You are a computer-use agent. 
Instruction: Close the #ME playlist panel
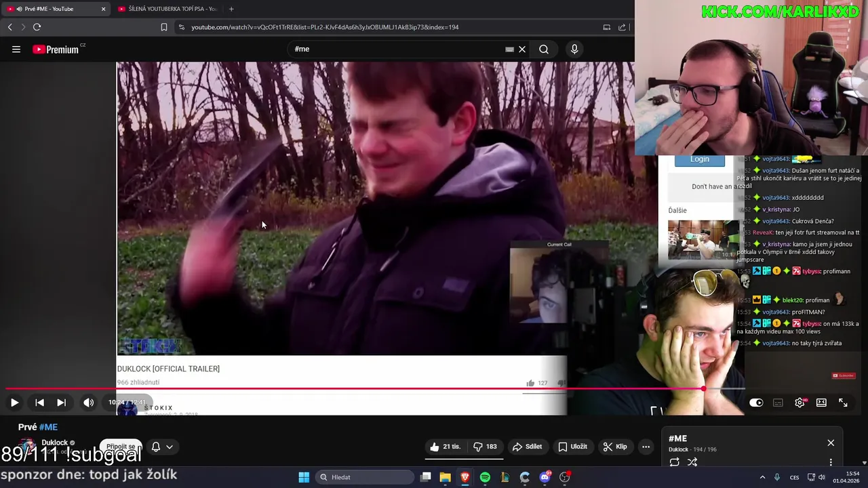[x=831, y=443]
